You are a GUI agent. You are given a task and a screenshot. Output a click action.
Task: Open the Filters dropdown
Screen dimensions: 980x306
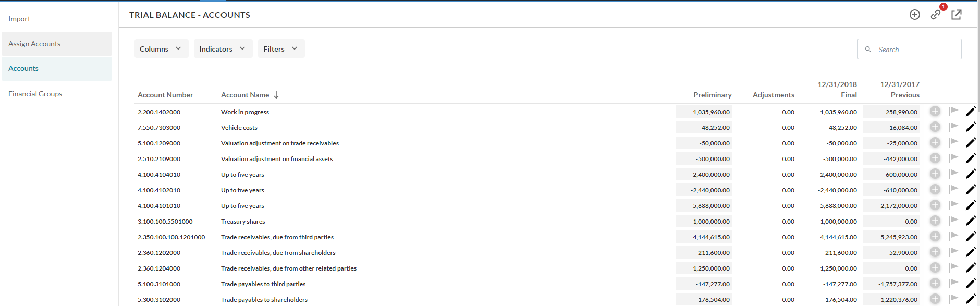point(281,49)
